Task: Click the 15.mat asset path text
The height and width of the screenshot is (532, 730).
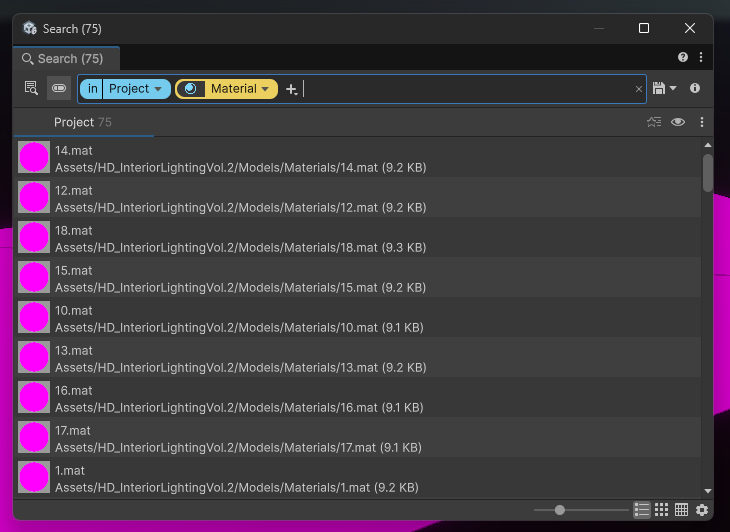Action: (240, 288)
